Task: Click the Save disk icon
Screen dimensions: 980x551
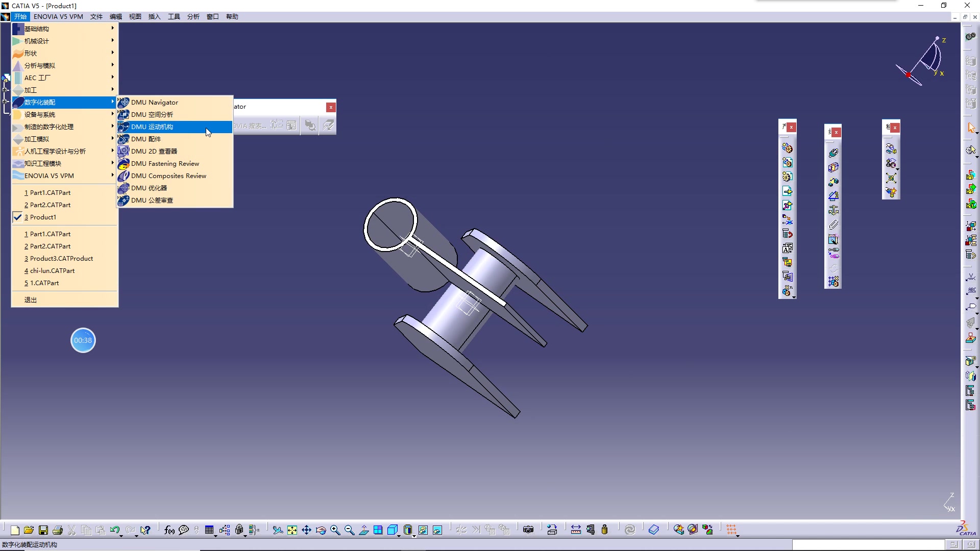Action: 43,530
